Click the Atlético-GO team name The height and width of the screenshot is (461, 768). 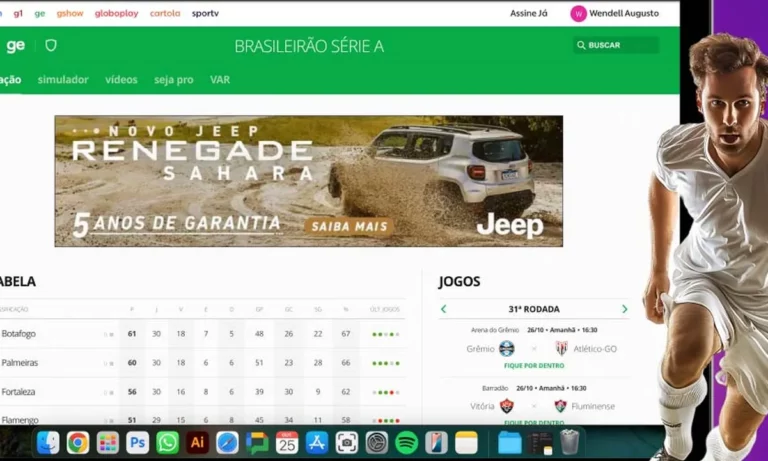pyautogui.click(x=595, y=349)
